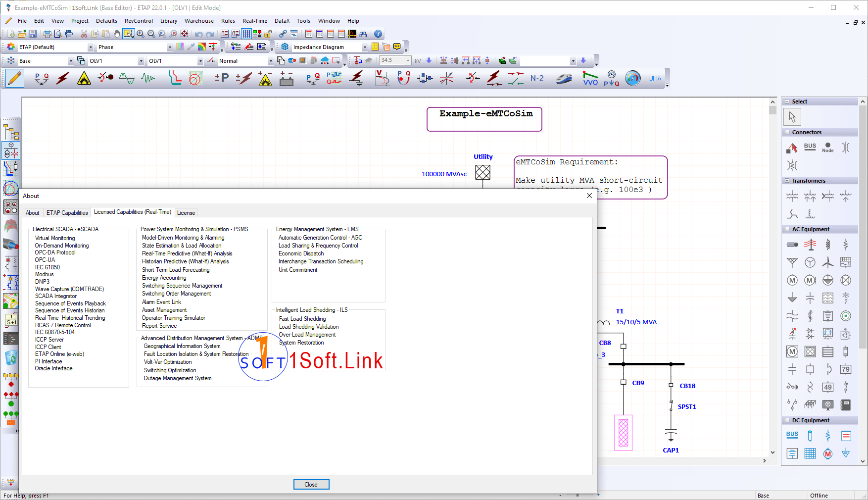Click Print icon in top toolbar
The image size is (868, 500).
click(x=48, y=34)
